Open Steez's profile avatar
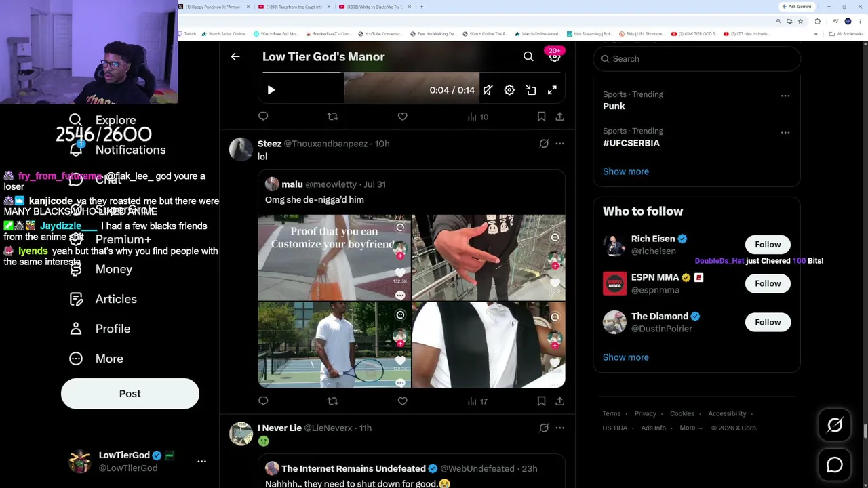 point(241,149)
